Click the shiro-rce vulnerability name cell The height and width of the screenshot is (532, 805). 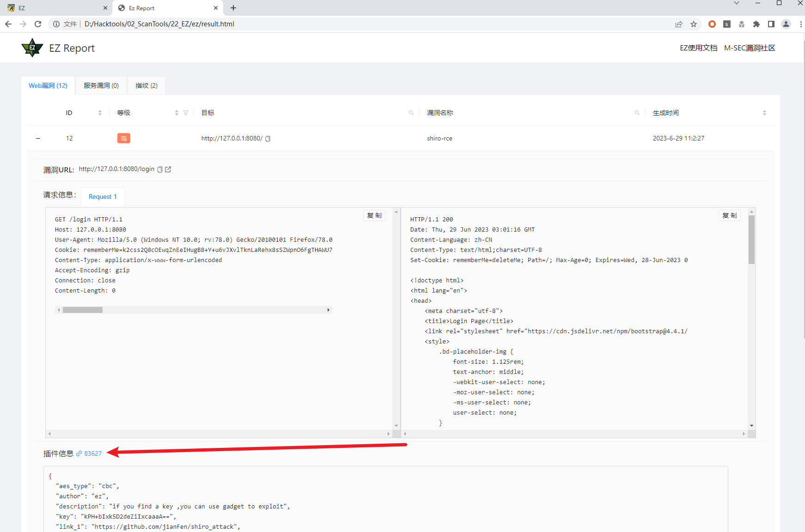pyautogui.click(x=439, y=138)
